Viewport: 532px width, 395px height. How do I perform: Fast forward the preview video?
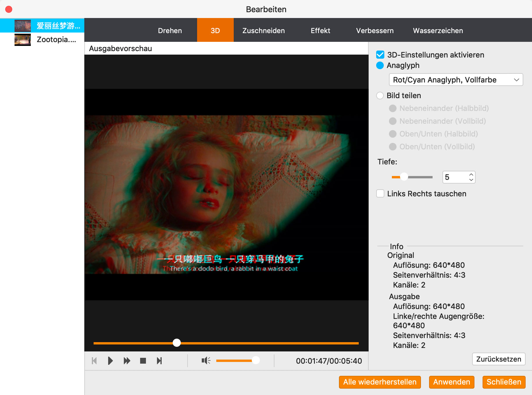[127, 361]
